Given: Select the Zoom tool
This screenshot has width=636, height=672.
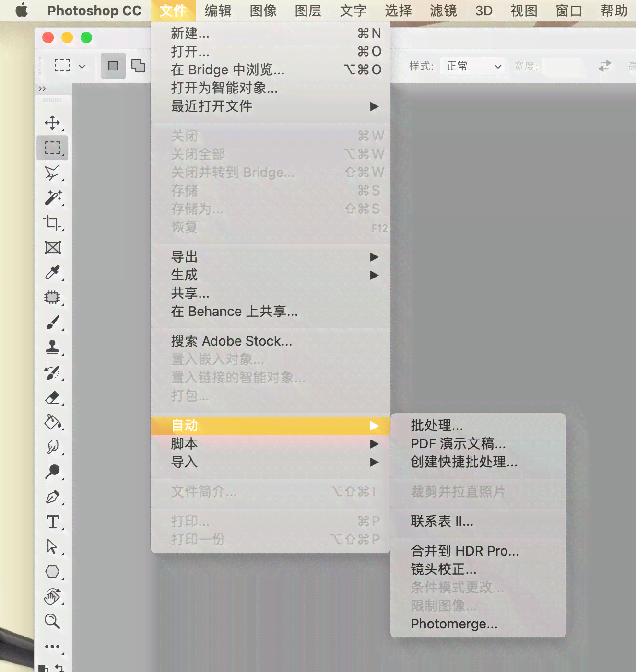Looking at the screenshot, I should point(52,621).
